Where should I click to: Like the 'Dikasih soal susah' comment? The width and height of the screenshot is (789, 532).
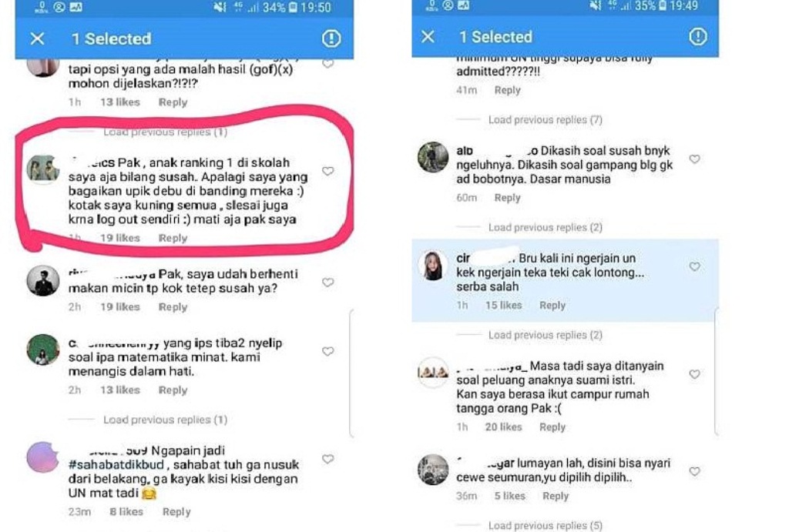tap(694, 159)
